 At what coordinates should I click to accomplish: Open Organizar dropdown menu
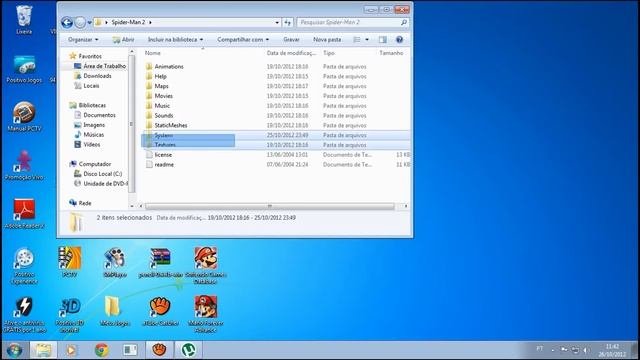coord(83,40)
